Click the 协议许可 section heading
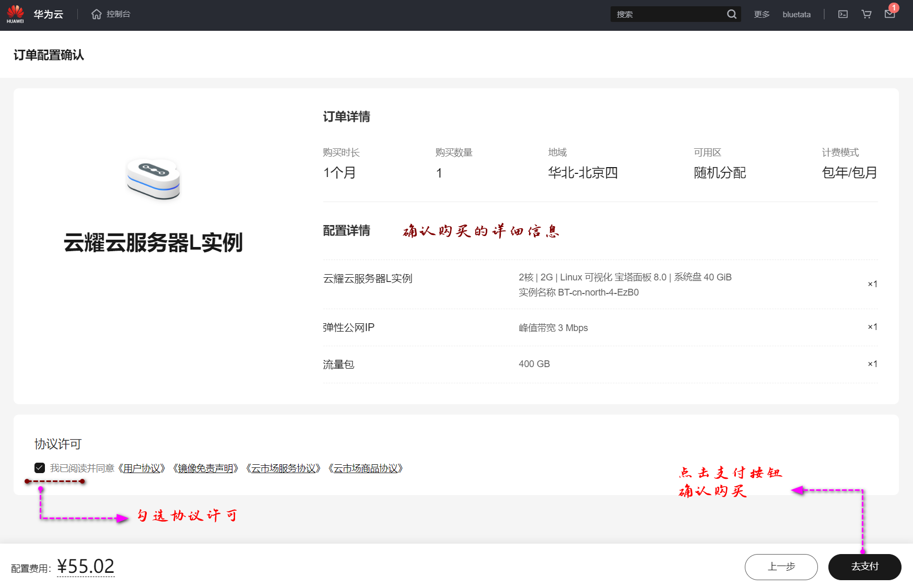 point(58,444)
